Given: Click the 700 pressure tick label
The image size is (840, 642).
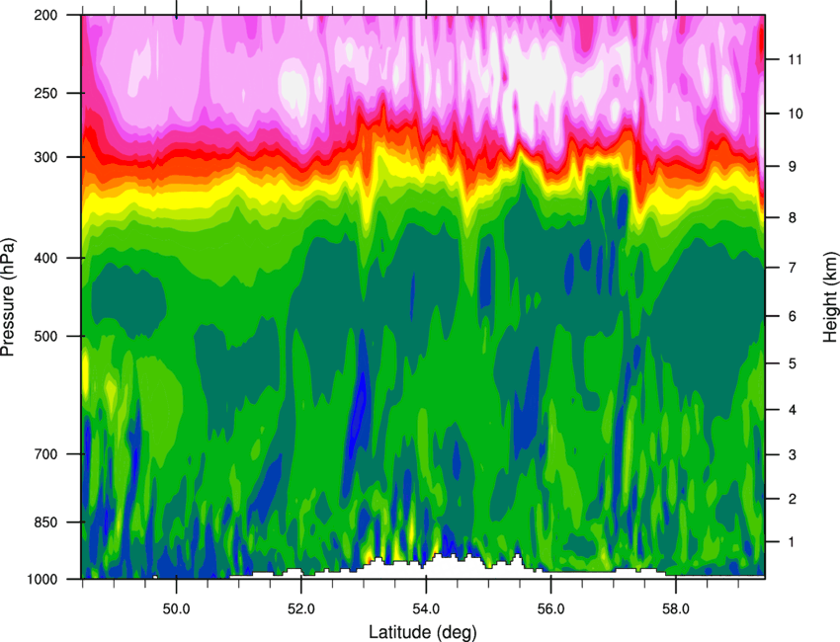Looking at the screenshot, I should 46,454.
